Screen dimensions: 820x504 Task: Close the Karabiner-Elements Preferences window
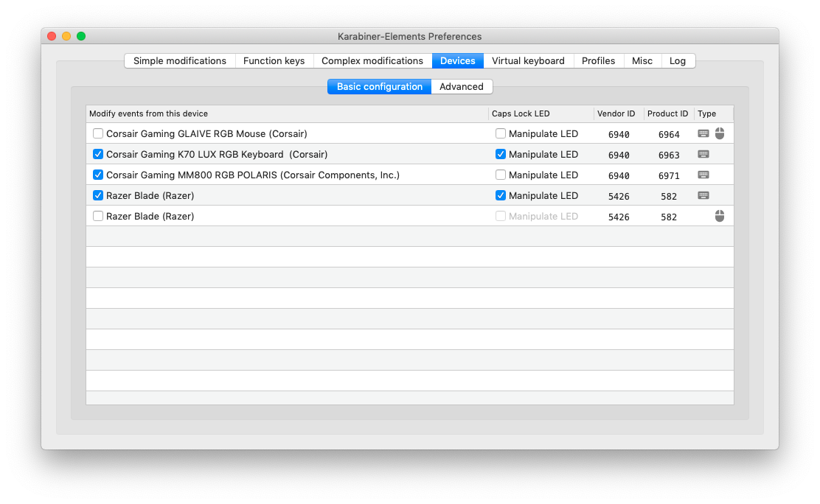52,36
